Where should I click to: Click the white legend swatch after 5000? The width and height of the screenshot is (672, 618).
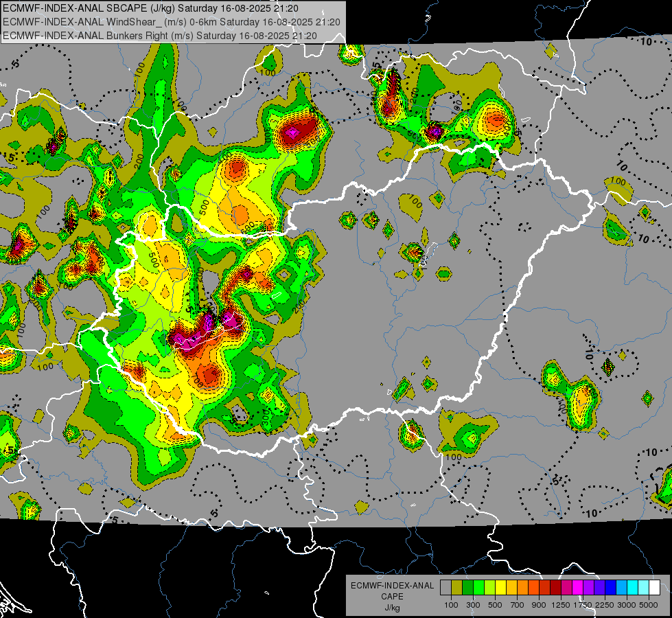click(x=655, y=588)
